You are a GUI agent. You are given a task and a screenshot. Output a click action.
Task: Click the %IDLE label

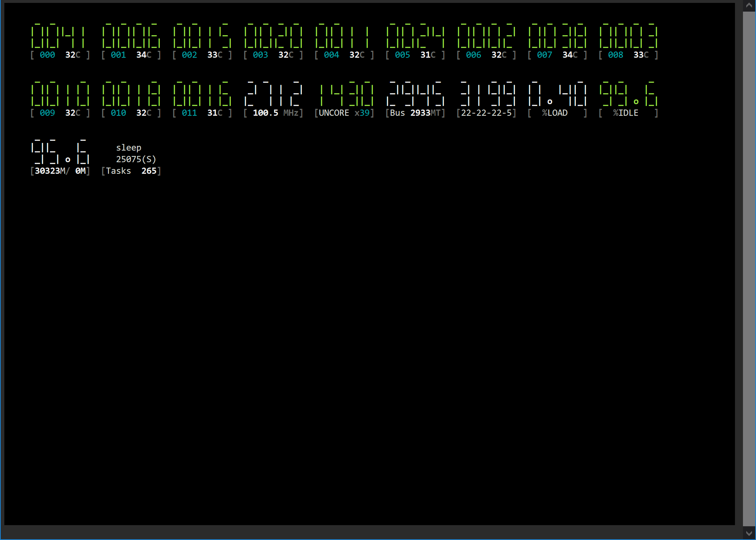pos(626,113)
